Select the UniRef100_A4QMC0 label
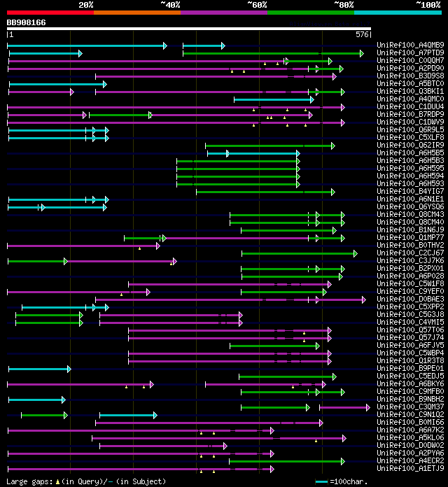The image size is (448, 487). pos(410,99)
